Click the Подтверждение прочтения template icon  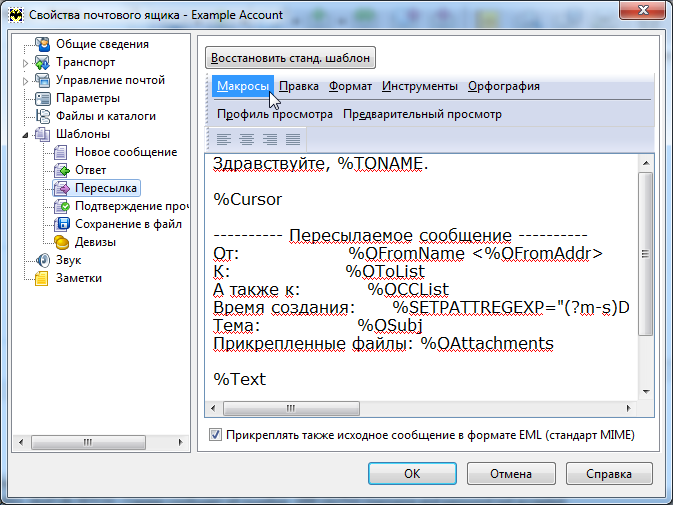click(61, 206)
